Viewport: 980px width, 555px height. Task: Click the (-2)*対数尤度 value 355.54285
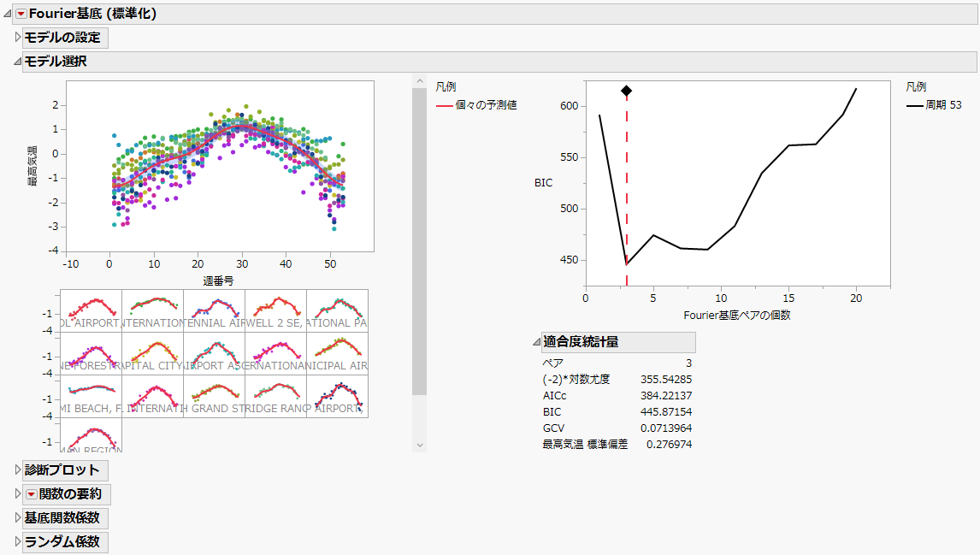(665, 380)
